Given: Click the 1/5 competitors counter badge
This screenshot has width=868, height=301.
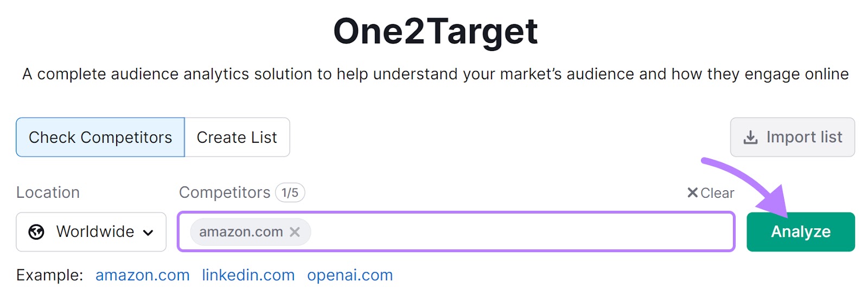Looking at the screenshot, I should (290, 193).
